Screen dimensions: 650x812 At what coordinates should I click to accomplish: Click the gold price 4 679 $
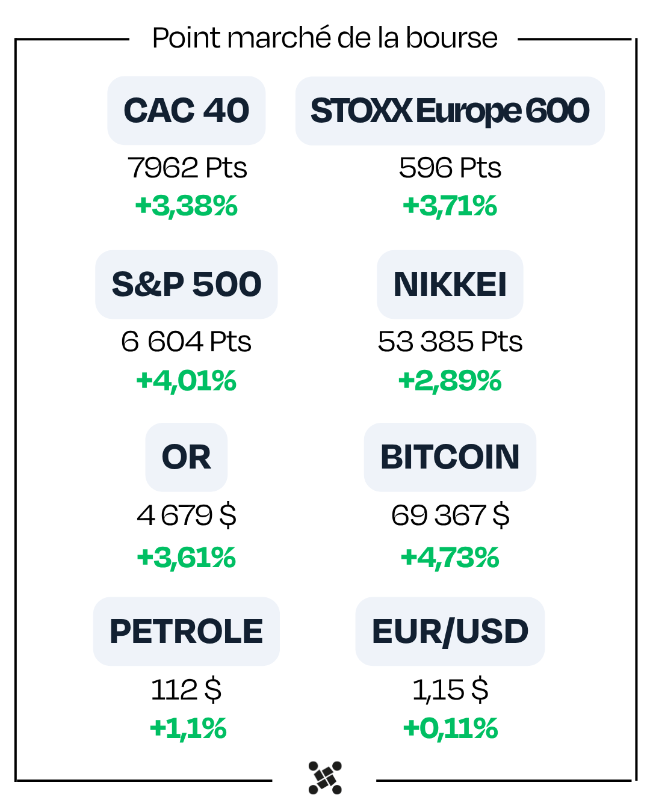click(187, 515)
